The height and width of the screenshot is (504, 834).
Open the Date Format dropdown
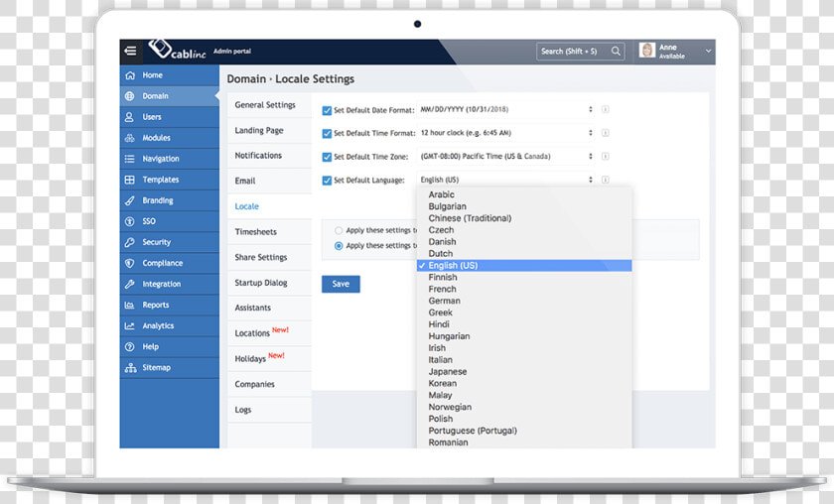(x=506, y=109)
